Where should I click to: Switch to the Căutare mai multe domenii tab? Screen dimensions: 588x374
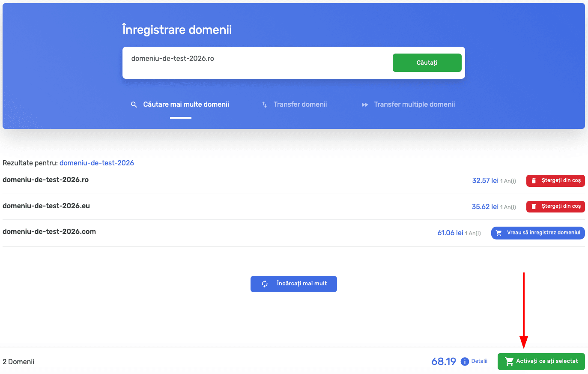coord(186,105)
